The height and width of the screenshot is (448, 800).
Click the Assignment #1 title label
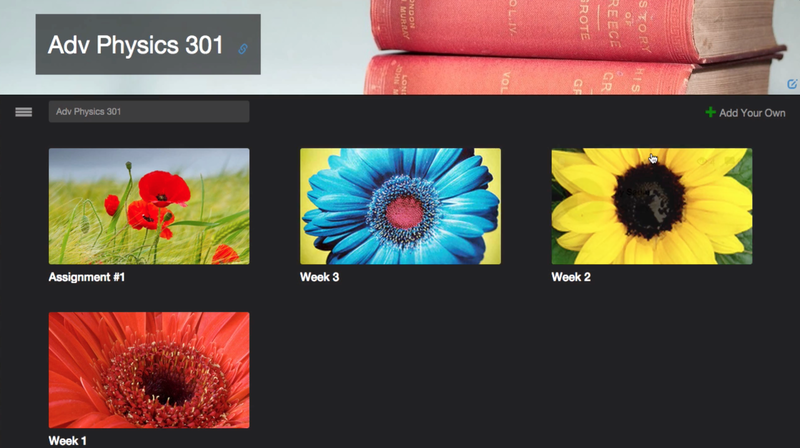pyautogui.click(x=87, y=277)
